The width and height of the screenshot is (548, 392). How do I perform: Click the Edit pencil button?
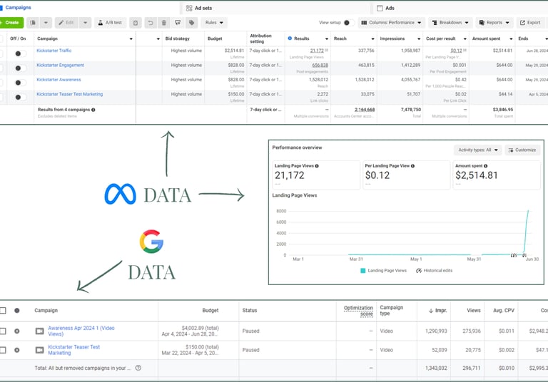click(x=66, y=23)
